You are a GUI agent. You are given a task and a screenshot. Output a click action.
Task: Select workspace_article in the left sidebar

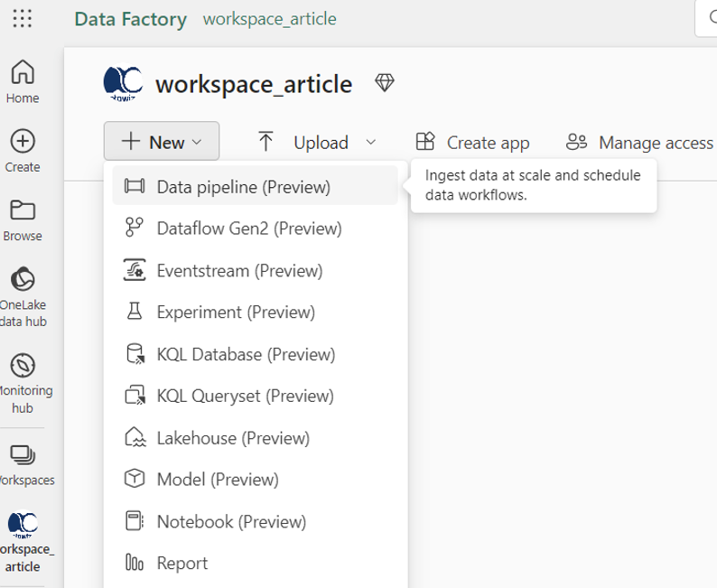23,541
